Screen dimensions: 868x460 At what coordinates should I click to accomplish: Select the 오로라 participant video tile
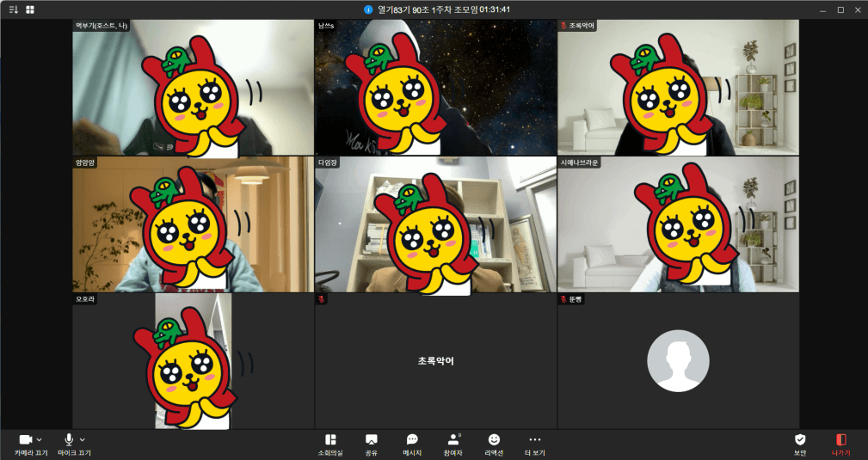[193, 361]
